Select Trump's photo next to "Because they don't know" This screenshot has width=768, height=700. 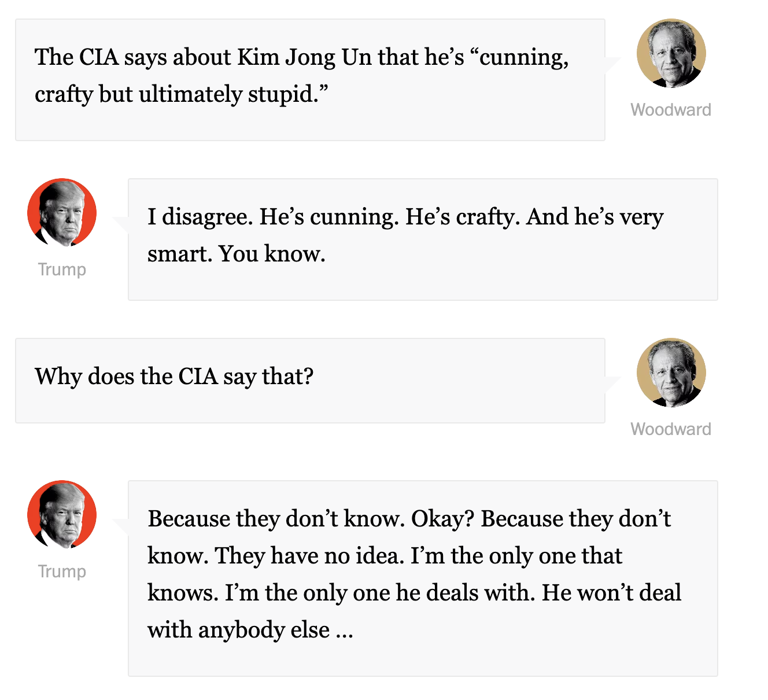coord(62,515)
